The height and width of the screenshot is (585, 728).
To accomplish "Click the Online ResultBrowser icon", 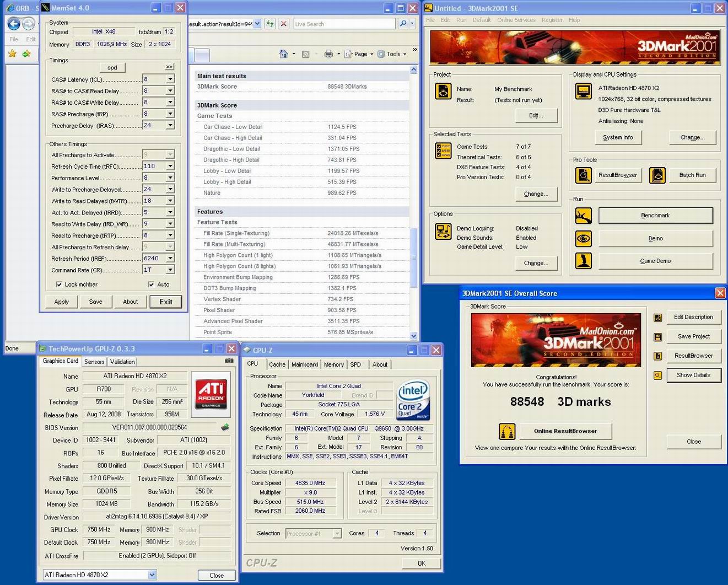I will point(507,431).
